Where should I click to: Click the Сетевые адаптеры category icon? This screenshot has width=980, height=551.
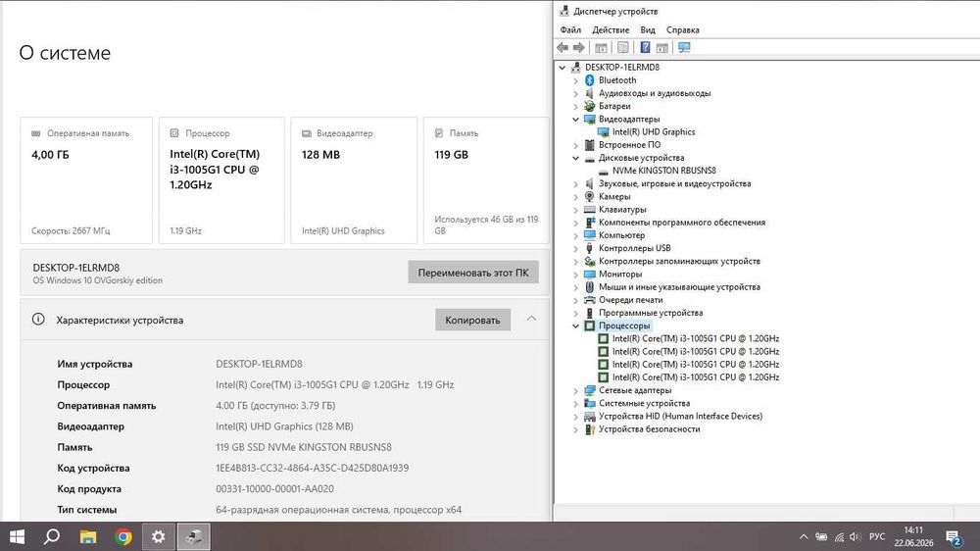589,390
